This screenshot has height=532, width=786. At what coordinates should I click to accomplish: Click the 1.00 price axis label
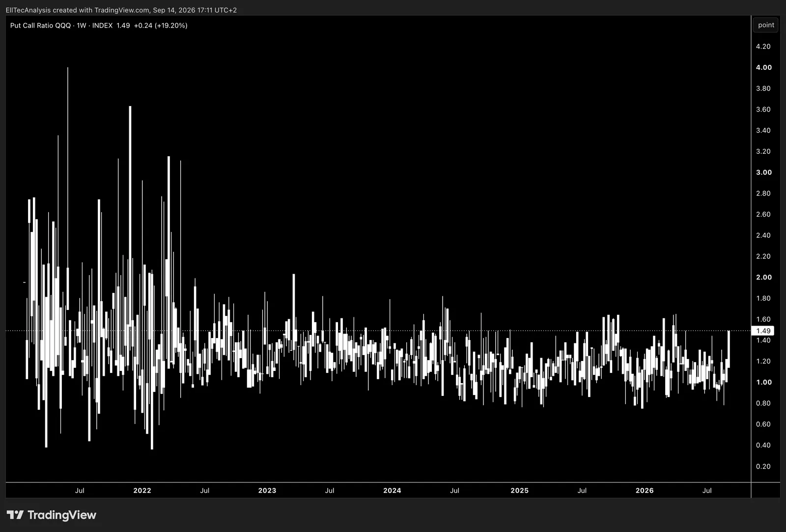click(763, 382)
